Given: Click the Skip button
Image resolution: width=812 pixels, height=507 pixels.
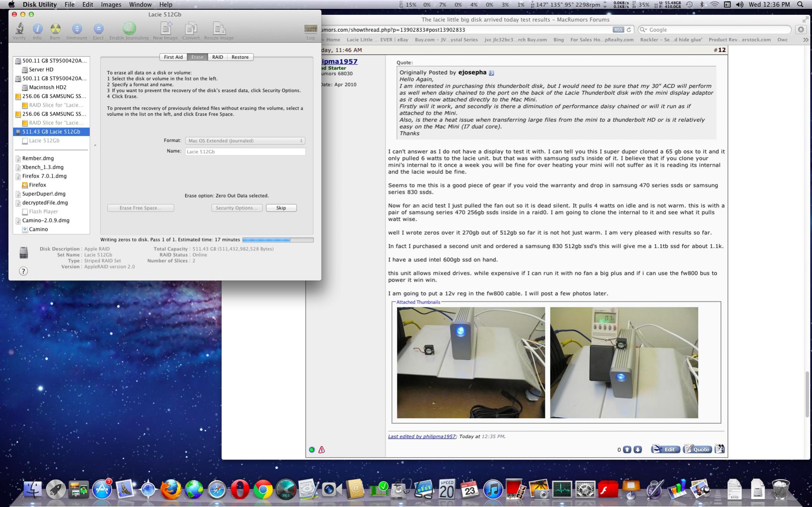Looking at the screenshot, I should [281, 208].
